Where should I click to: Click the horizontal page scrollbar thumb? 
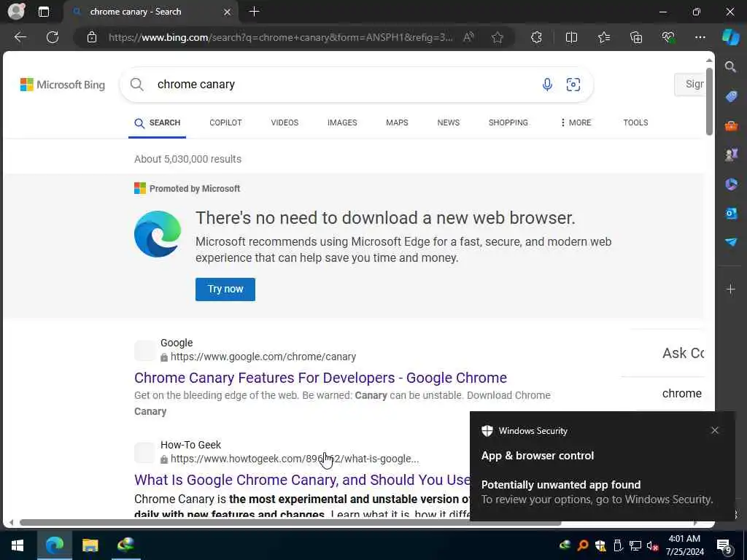tap(290, 522)
